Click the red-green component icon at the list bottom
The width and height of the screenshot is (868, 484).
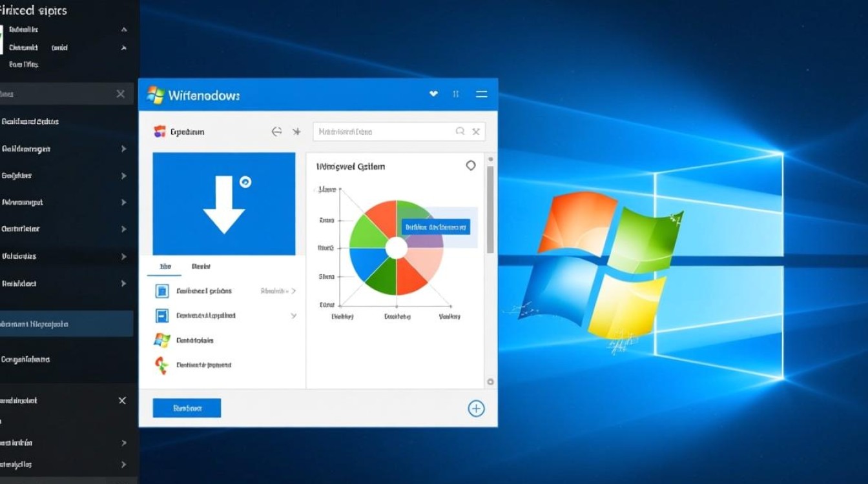(161, 364)
